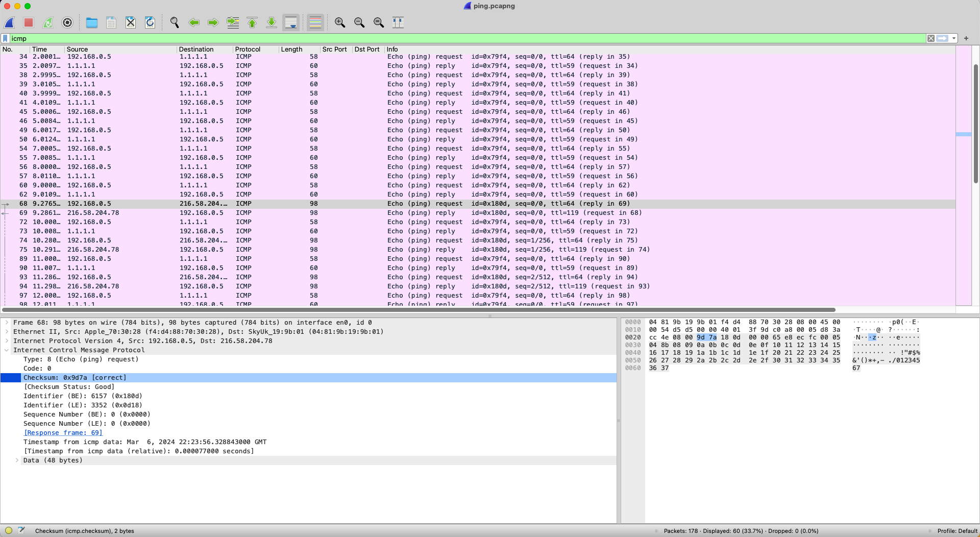Open recent display filter dropdown
Image resolution: width=980 pixels, height=537 pixels.
(953, 38)
